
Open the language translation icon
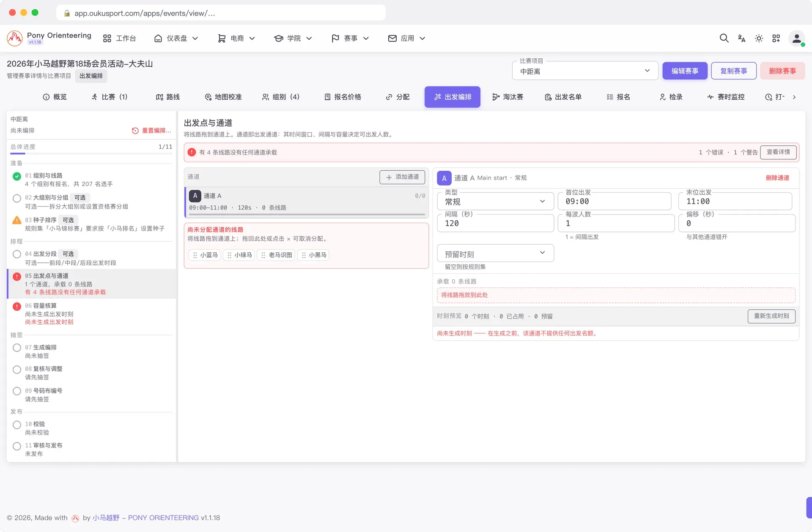[x=741, y=38]
